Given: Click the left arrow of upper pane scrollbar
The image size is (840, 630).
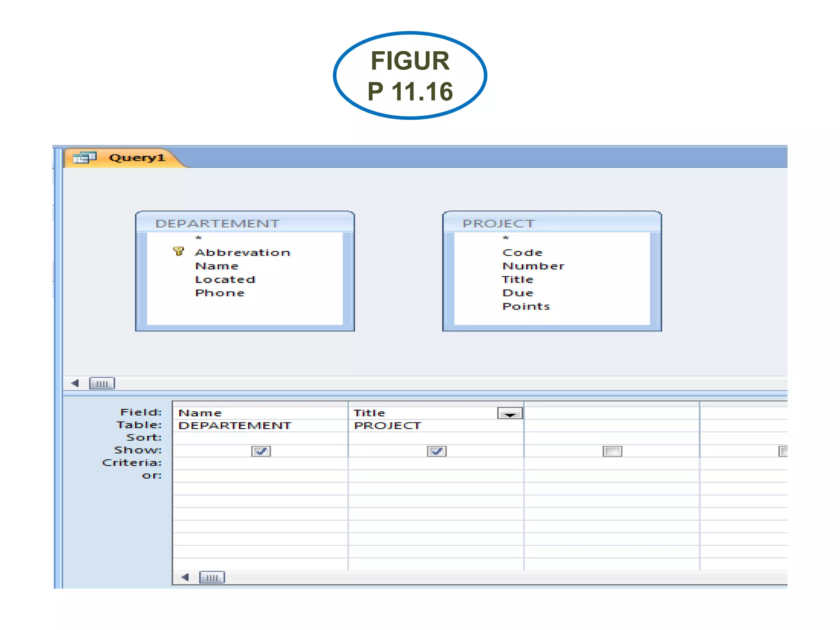Looking at the screenshot, I should pos(75,383).
